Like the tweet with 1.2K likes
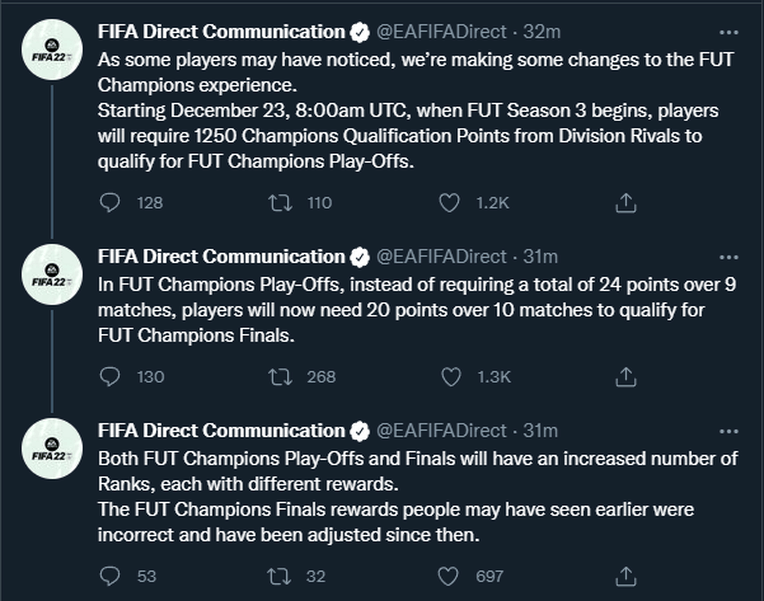This screenshot has width=764, height=601. [x=452, y=203]
